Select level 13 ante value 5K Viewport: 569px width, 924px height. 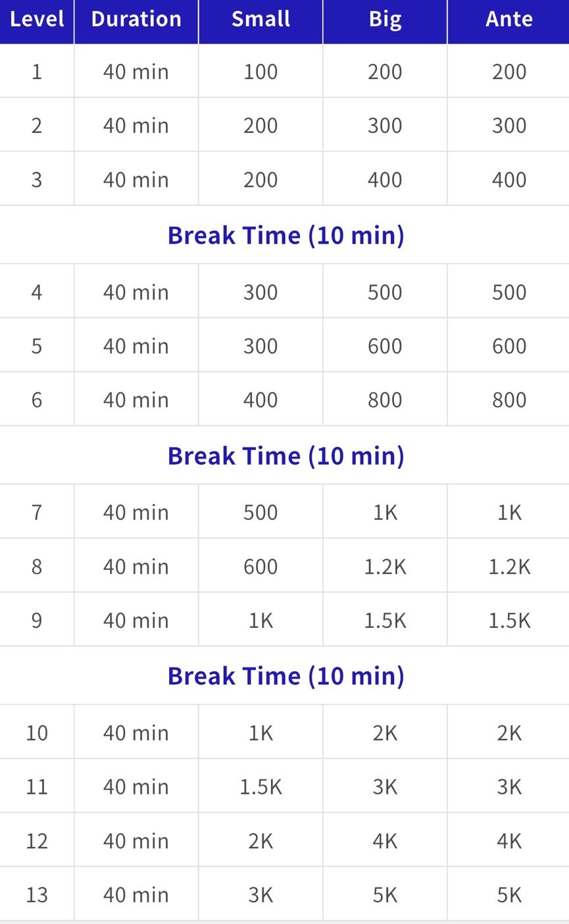508,895
